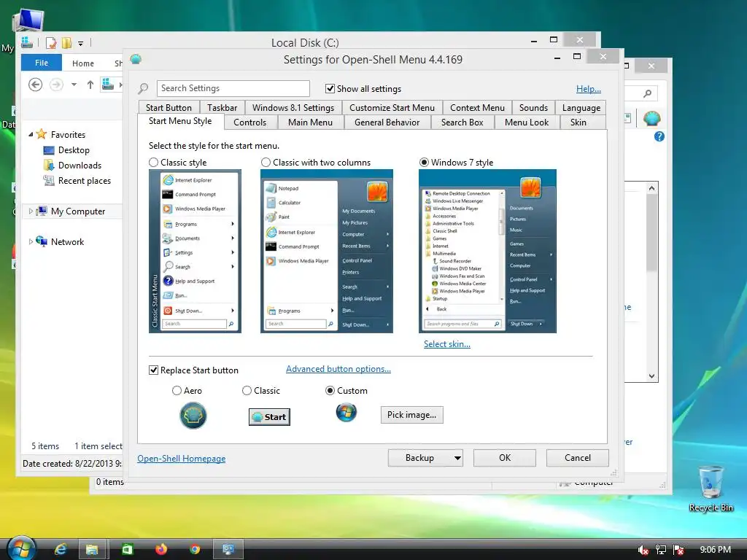Switch to the settings app taskbar button
Image resolution: width=747 pixels, height=560 pixels.
point(228,550)
